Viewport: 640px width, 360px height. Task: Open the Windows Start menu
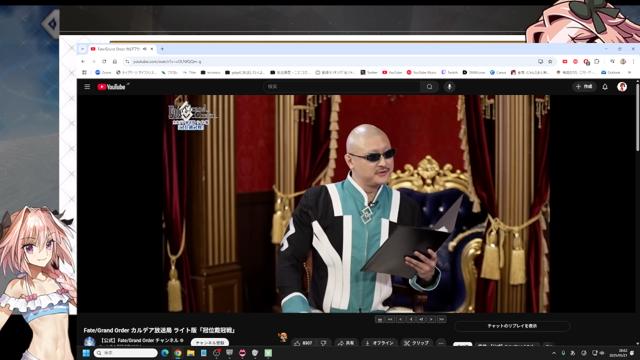click(x=86, y=353)
